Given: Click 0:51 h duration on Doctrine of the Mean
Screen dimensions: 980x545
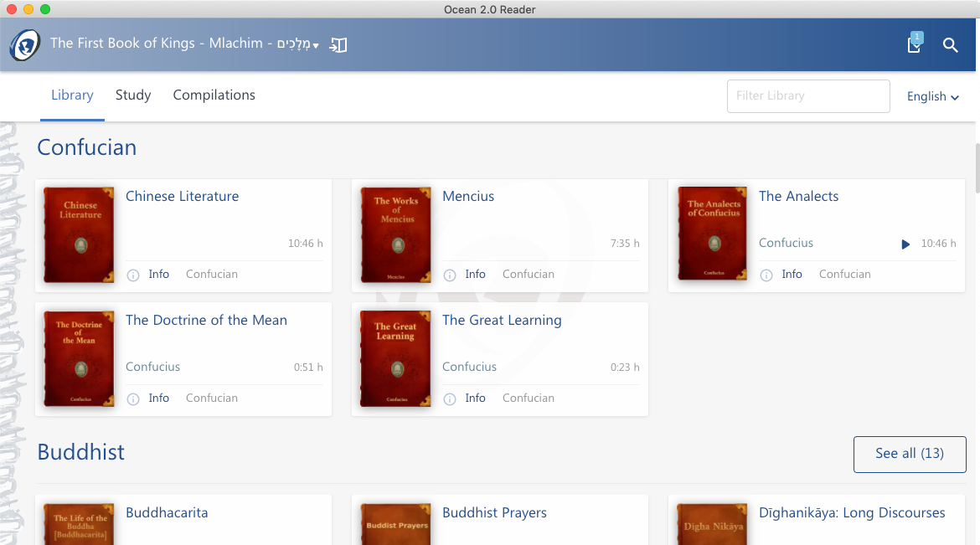Looking at the screenshot, I should pos(308,367).
